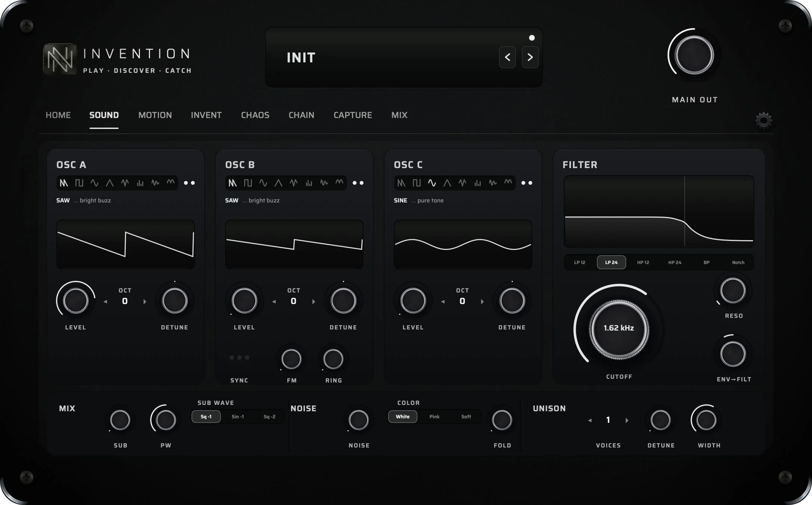Open the OSC B two-dot options

(x=358, y=183)
